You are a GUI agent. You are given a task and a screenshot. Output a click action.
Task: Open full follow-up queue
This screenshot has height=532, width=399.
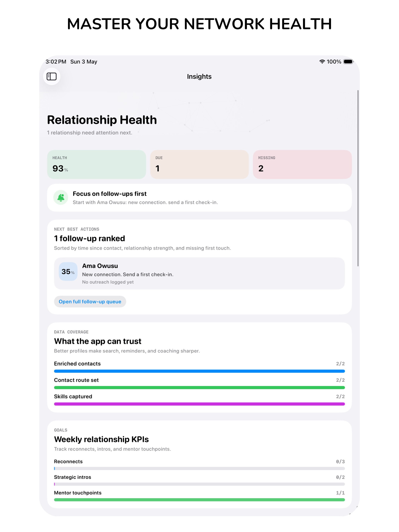(90, 302)
